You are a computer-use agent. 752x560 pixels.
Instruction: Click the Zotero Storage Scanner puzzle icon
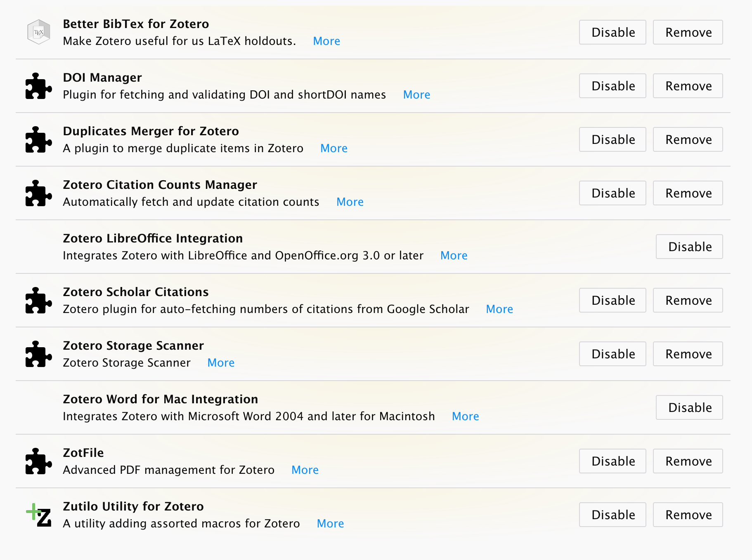(39, 354)
